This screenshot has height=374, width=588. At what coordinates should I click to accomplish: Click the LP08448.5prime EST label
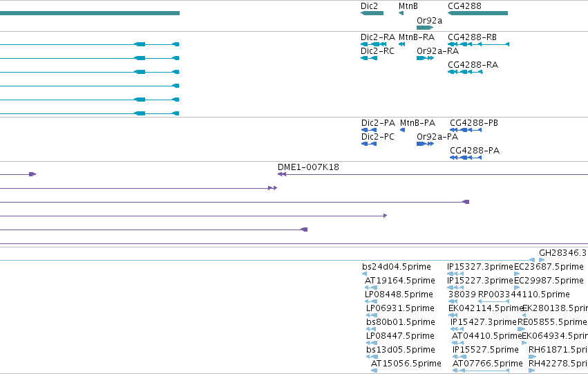[x=399, y=294]
